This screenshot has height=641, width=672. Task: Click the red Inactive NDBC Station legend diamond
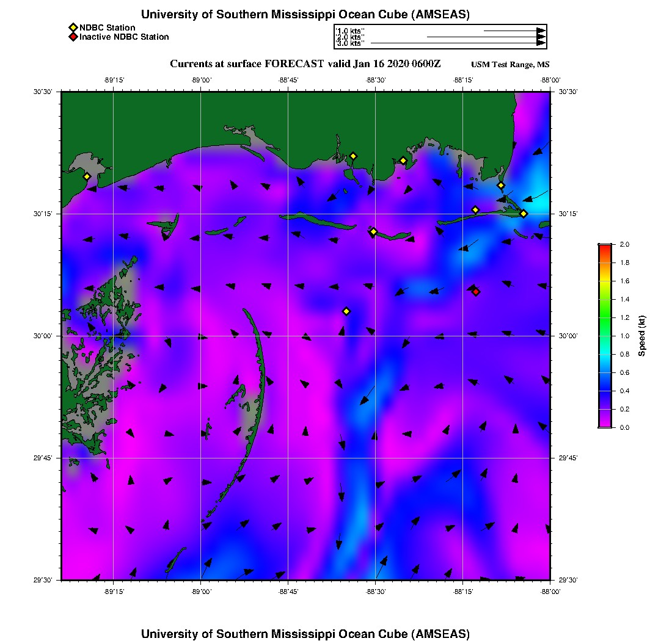click(73, 37)
